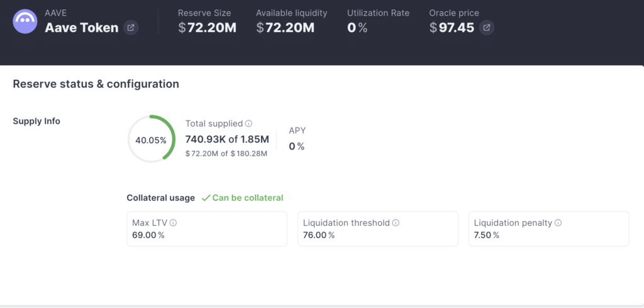Click the APY 0% value
The width and height of the screenshot is (644, 308).
[296, 146]
